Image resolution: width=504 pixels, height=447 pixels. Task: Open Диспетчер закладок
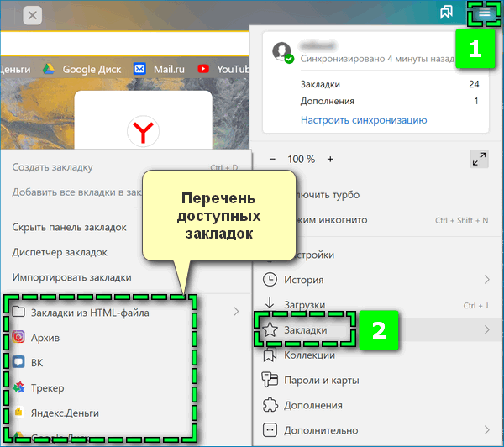[126, 252]
